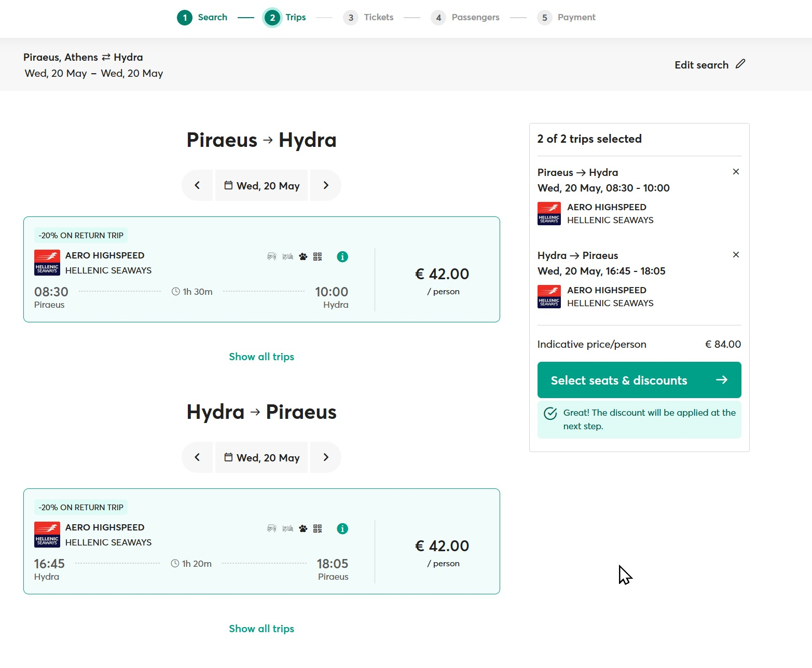Expand Show all trips under Piraeus to Hydra
The image size is (812, 668).
262,357
